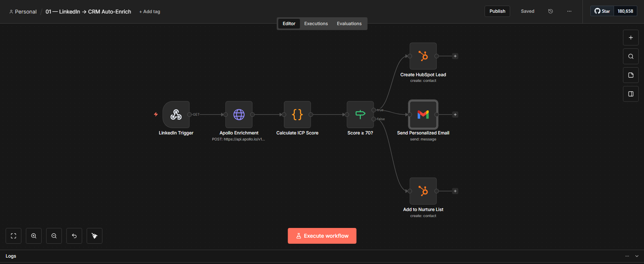
Task: Add a sticky note to canvas
Action: [631, 75]
